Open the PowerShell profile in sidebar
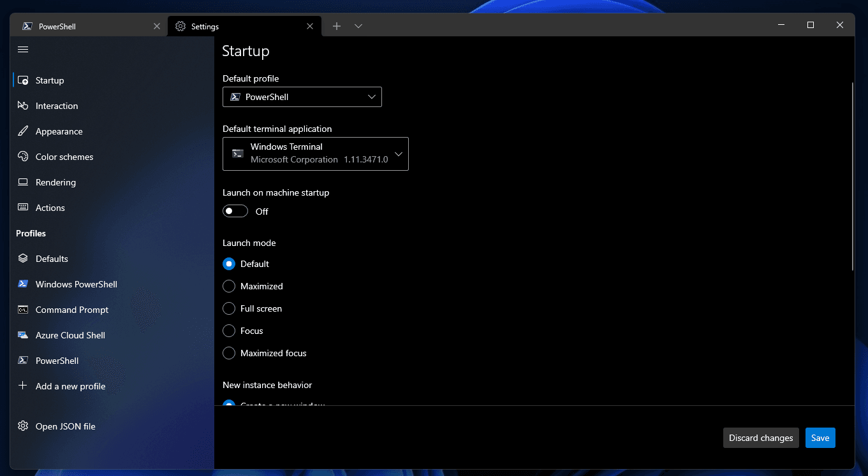Screen dimensions: 868x476 click(113, 361)
